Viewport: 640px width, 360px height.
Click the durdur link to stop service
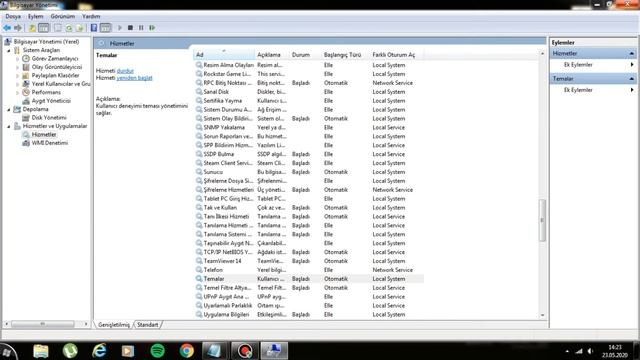point(125,71)
